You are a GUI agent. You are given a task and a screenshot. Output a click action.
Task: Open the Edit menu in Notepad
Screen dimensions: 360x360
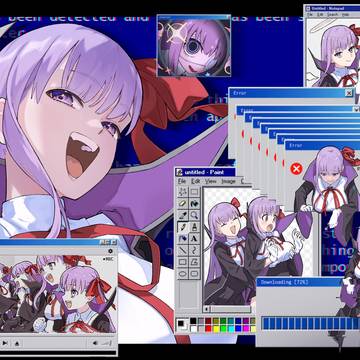[x=320, y=15]
